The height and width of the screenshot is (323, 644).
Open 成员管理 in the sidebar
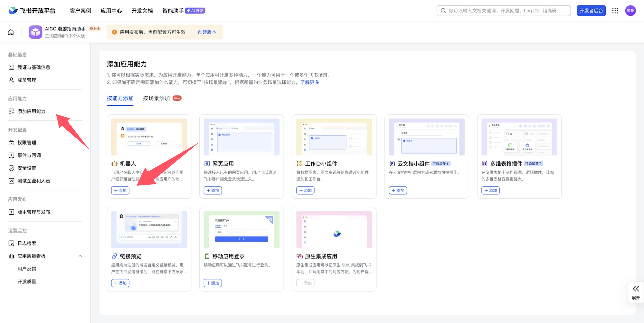coord(26,80)
